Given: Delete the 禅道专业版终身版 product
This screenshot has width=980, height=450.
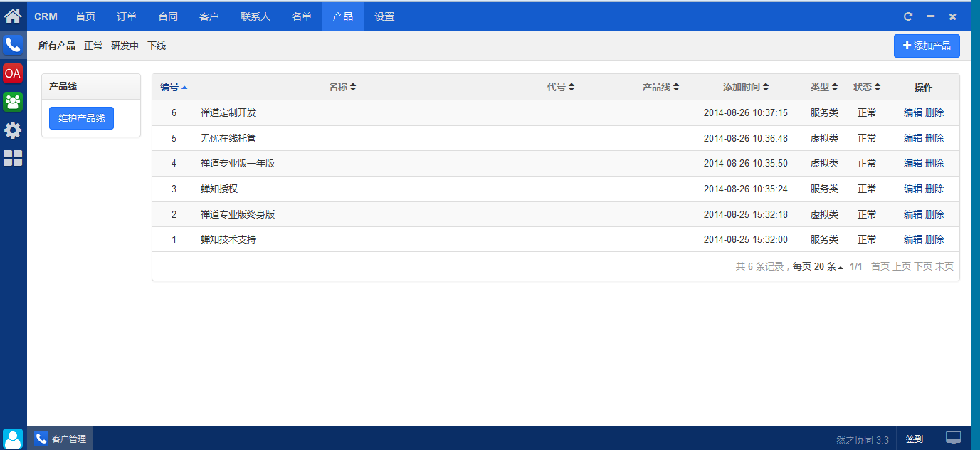Looking at the screenshot, I should pyautogui.click(x=934, y=214).
